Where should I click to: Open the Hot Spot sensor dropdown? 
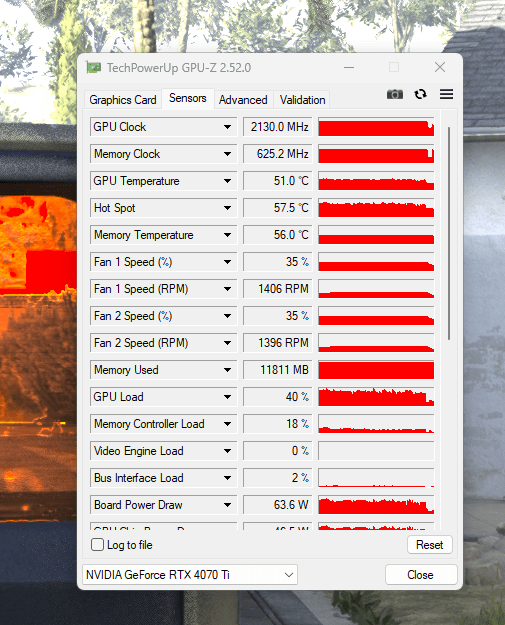tap(227, 208)
